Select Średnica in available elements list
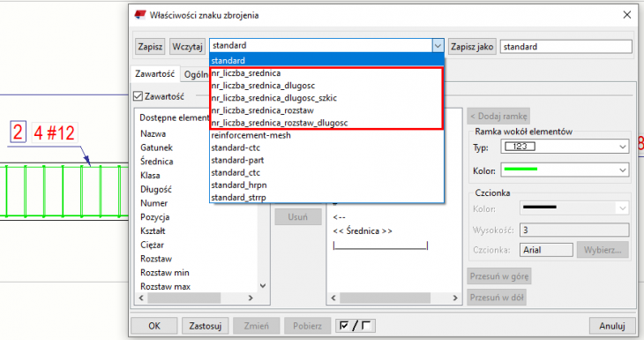644x340 pixels. pos(156,162)
